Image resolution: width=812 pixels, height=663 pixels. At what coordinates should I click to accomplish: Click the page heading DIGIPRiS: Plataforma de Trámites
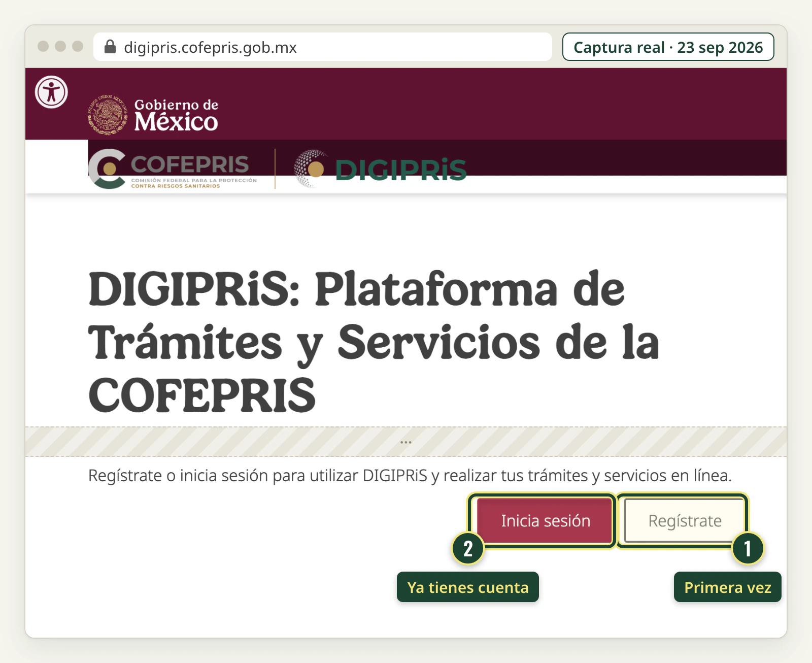coord(374,342)
